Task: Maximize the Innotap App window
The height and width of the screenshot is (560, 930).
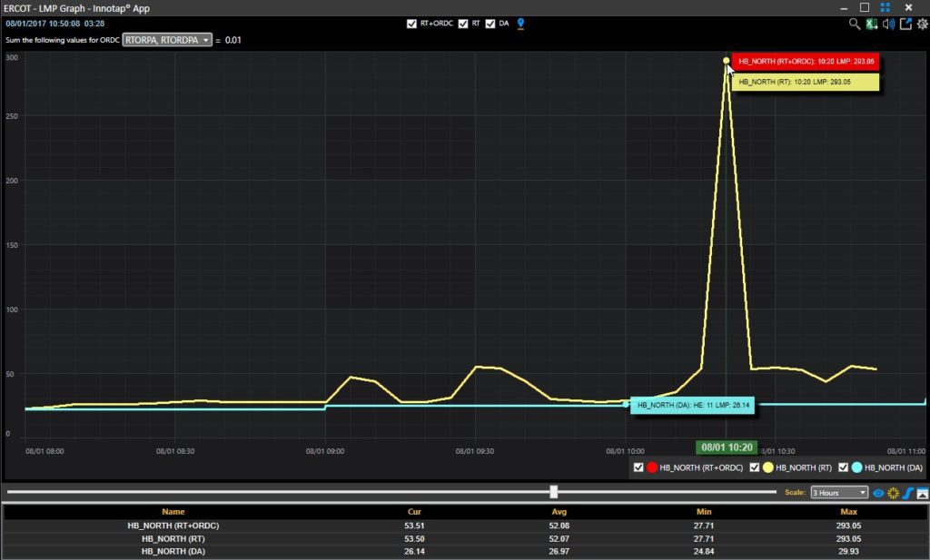Action: pos(865,7)
